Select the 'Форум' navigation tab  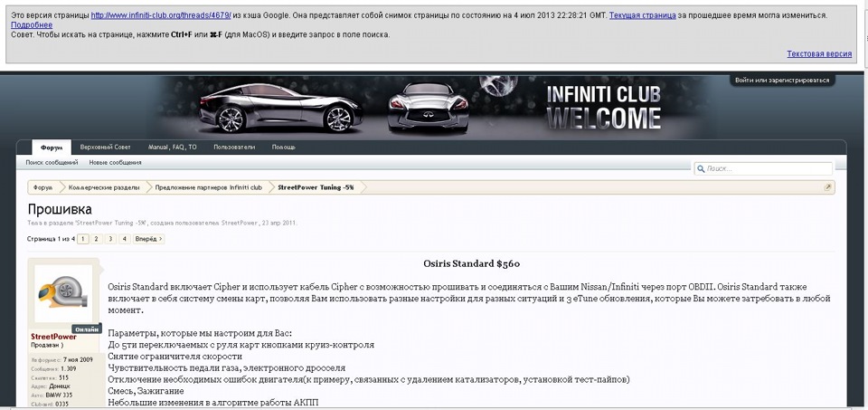pyautogui.click(x=52, y=148)
